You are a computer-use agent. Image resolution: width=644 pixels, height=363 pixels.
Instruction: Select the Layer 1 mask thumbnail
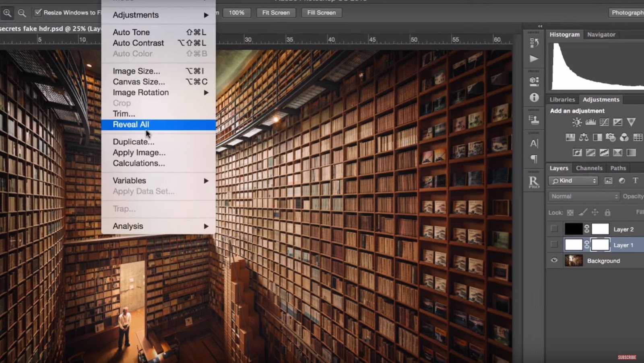[x=600, y=244]
